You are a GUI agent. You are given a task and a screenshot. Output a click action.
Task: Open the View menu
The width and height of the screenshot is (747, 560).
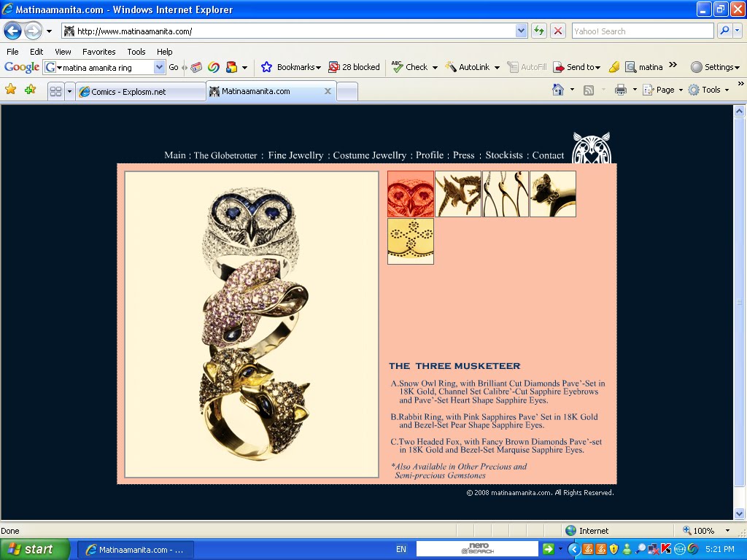coord(63,52)
